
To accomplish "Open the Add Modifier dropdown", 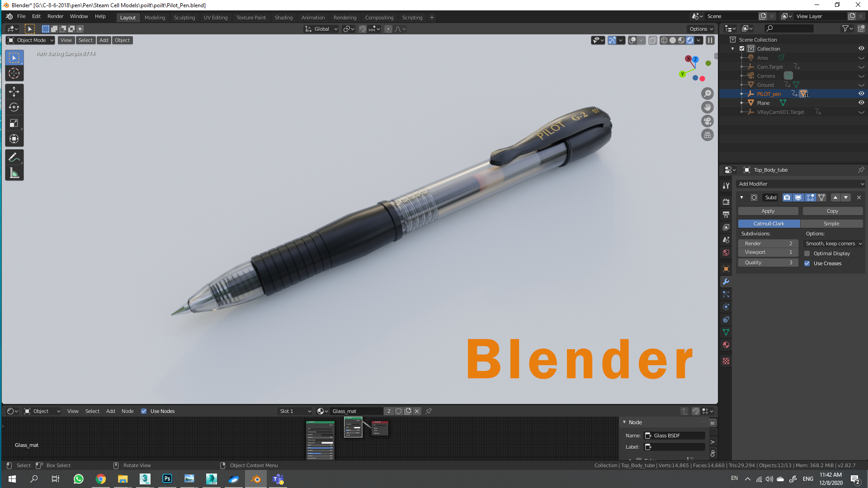I will click(801, 184).
